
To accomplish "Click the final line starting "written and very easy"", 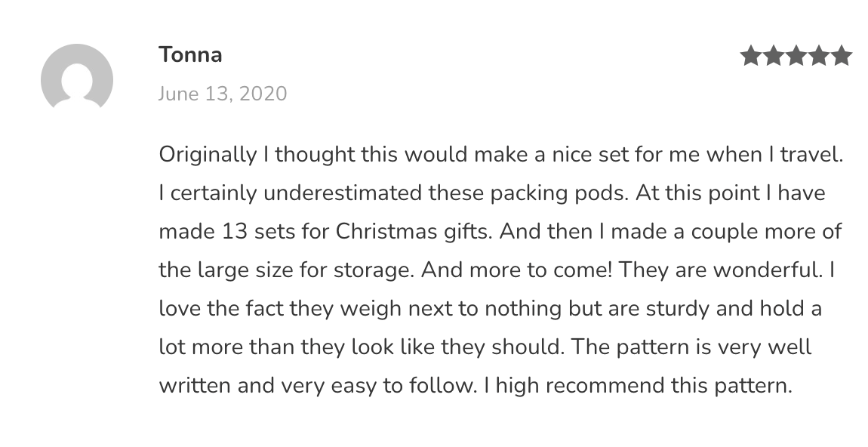I will pyautogui.click(x=475, y=385).
